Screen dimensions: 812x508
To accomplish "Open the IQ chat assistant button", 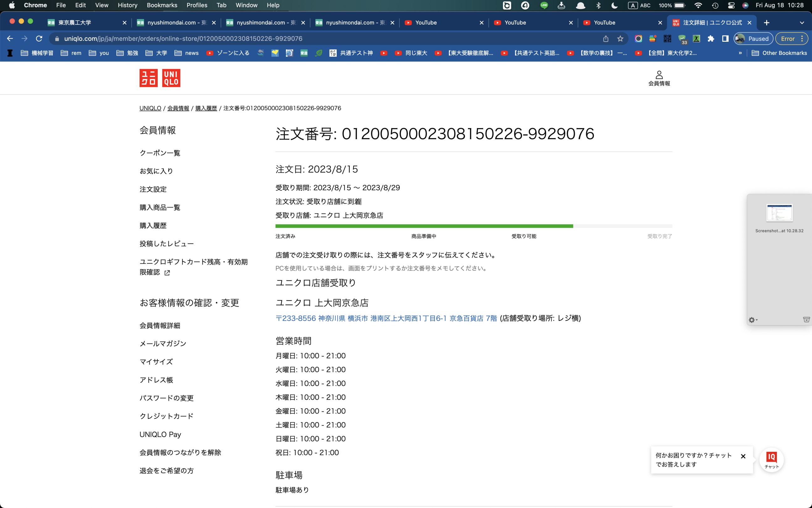I will coord(771,460).
